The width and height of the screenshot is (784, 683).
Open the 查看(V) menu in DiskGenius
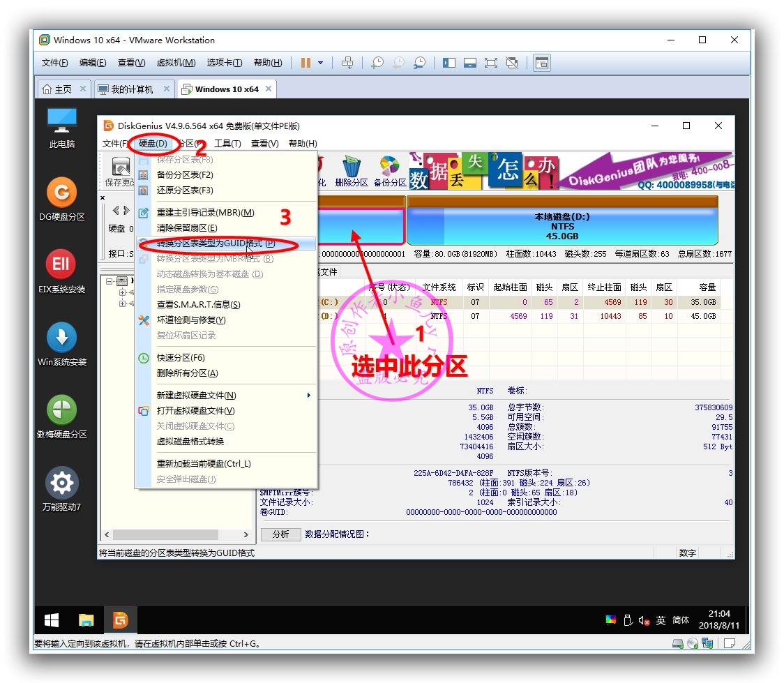pos(266,143)
